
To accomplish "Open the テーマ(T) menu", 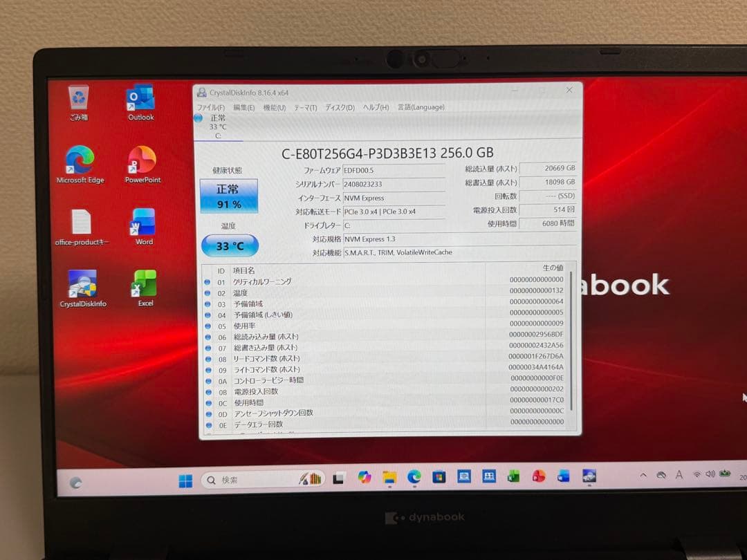I will coord(306,108).
